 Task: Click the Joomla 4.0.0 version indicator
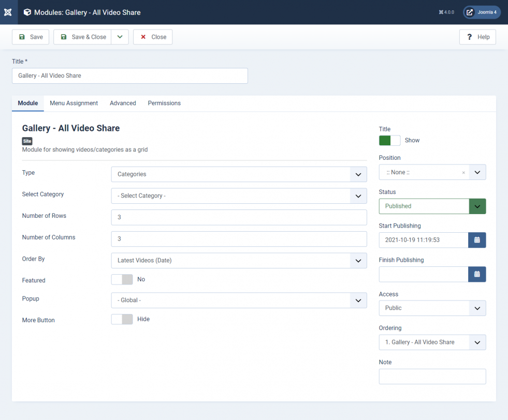[x=446, y=12]
